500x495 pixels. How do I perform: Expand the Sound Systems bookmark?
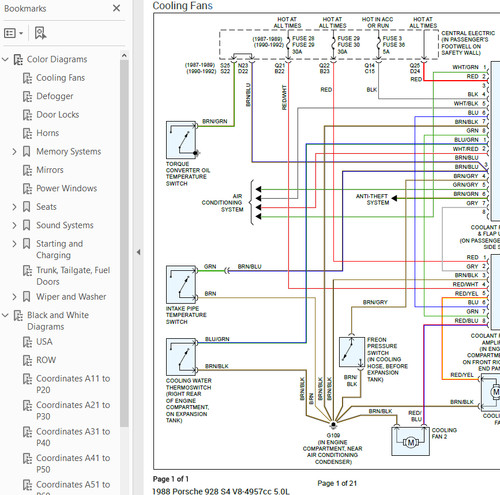(x=14, y=225)
